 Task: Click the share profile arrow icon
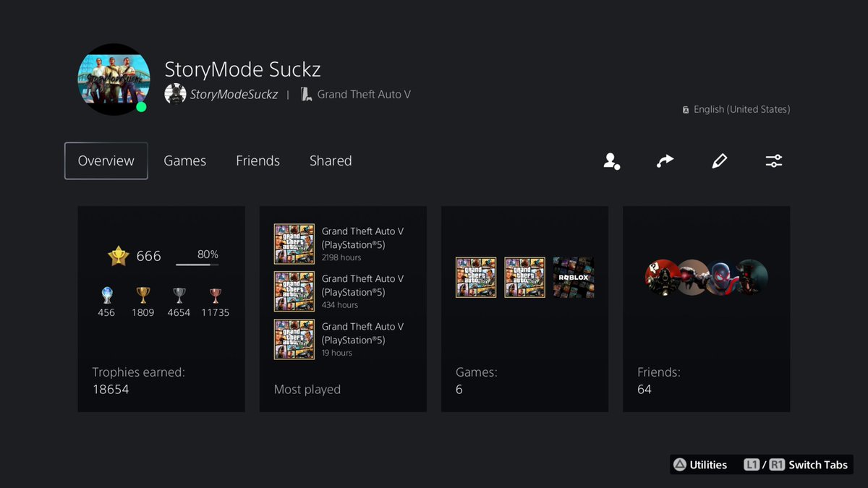(665, 161)
